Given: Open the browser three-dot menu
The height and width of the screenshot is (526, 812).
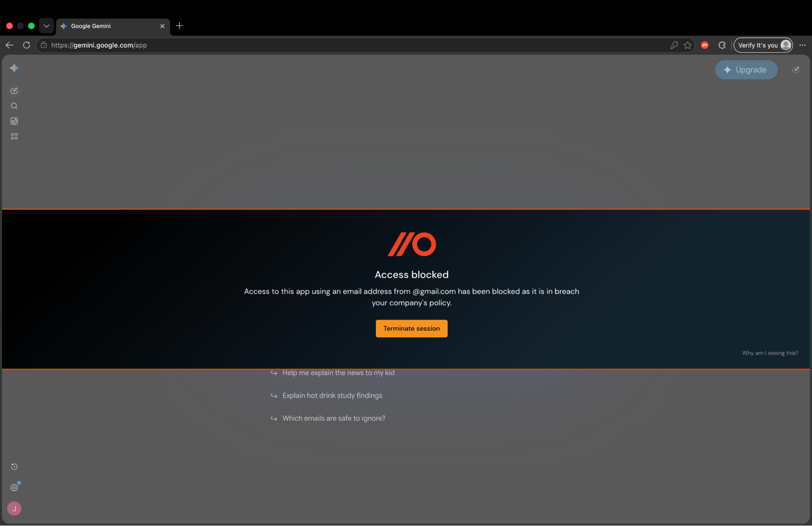Looking at the screenshot, I should (x=802, y=45).
